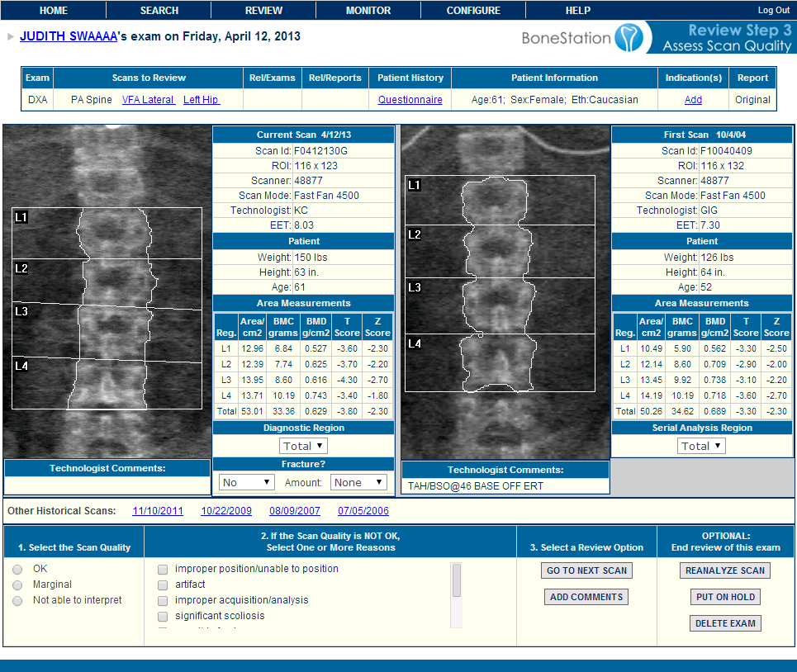The height and width of the screenshot is (672, 797).
Task: Check the artifact reason checkbox
Action: 163,585
